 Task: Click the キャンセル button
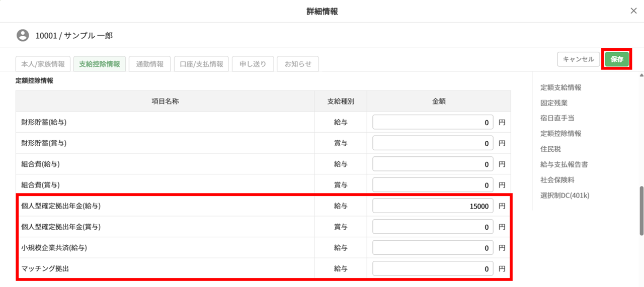point(579,59)
